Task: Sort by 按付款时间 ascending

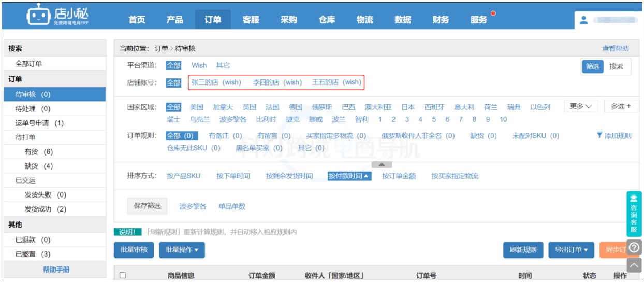Action: (x=349, y=176)
